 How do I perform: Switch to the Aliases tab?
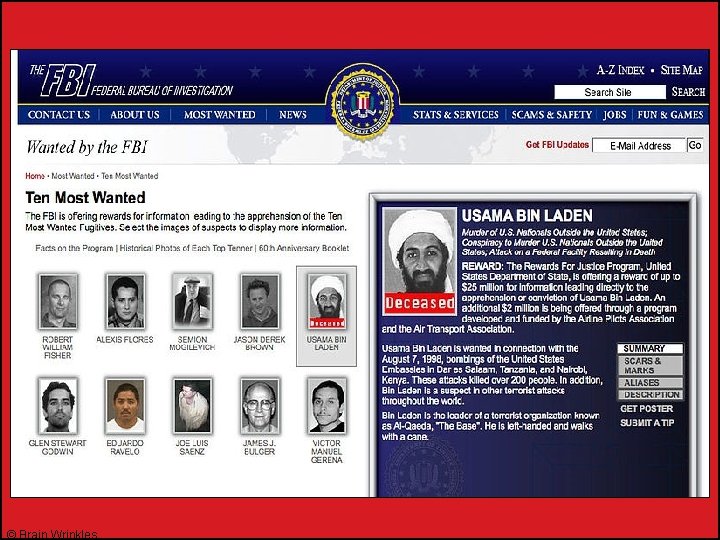tap(650, 382)
